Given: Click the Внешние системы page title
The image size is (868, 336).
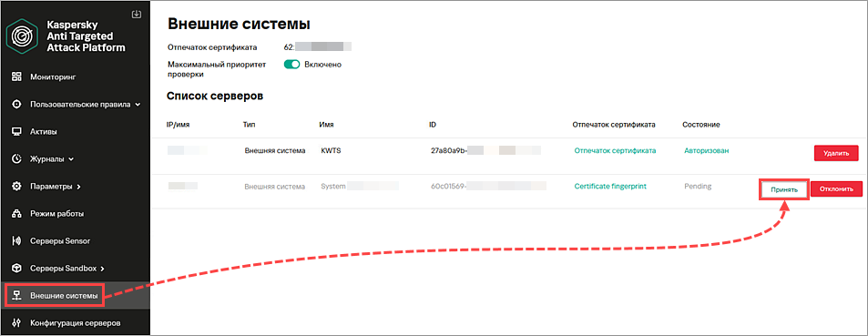Looking at the screenshot, I should pyautogui.click(x=239, y=25).
